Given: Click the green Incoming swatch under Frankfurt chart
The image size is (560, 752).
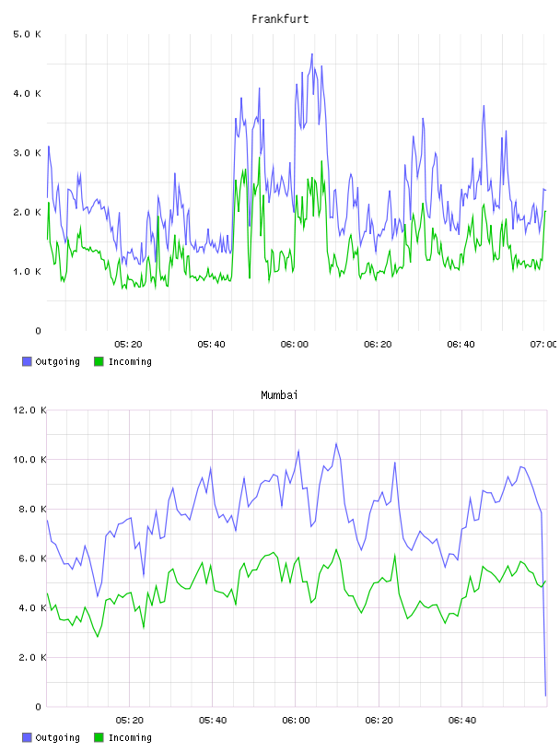Looking at the screenshot, I should 99,361.
